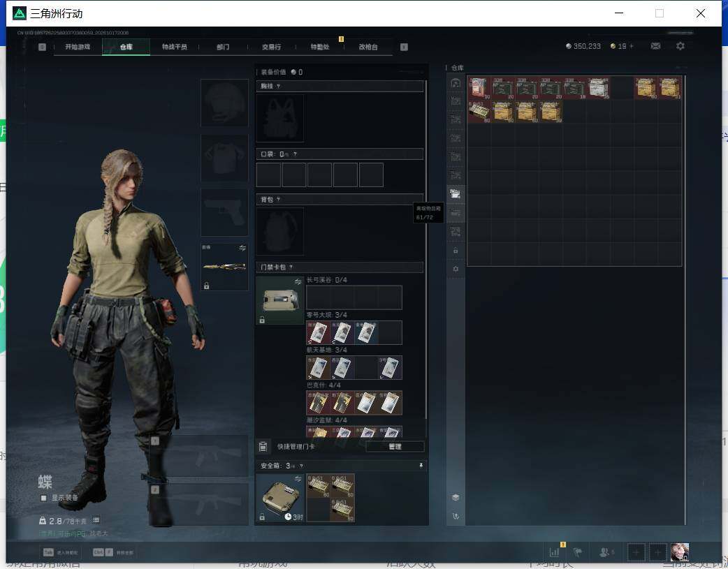Click the empty helmet equipment slot
Image resolution: width=728 pixels, height=569 pixels.
(x=224, y=103)
